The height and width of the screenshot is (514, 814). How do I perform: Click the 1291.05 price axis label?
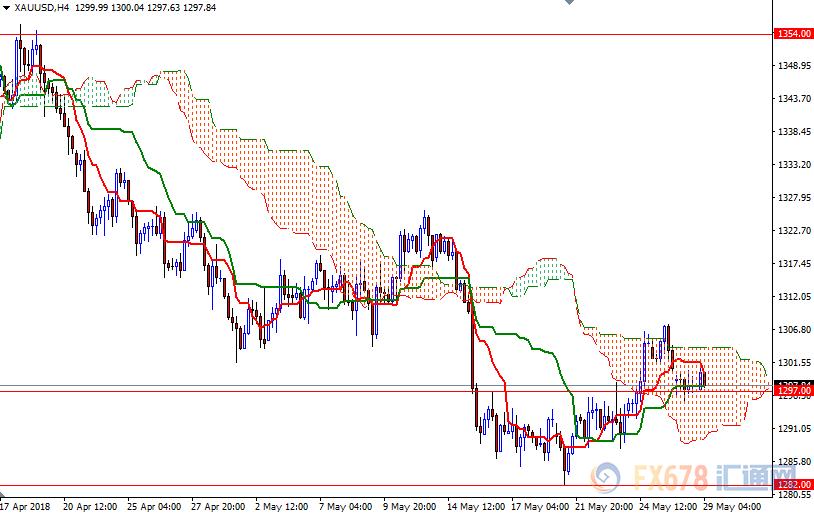tap(793, 429)
